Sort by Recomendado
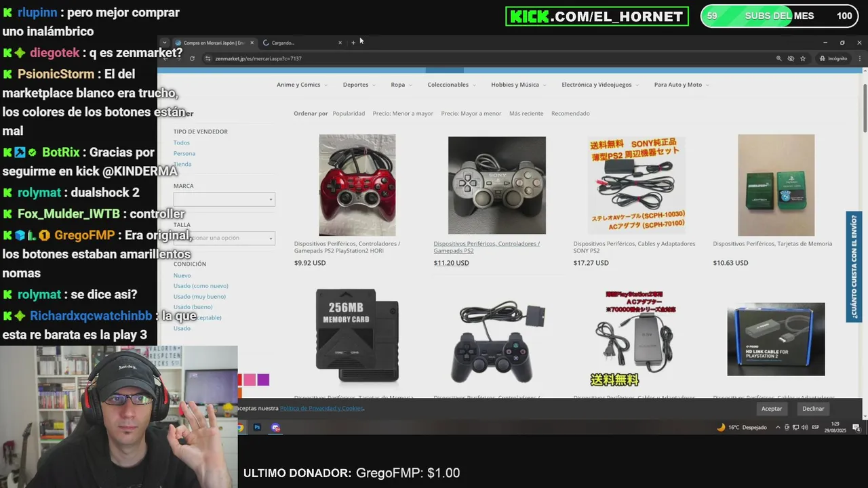The height and width of the screenshot is (488, 868). tap(570, 113)
